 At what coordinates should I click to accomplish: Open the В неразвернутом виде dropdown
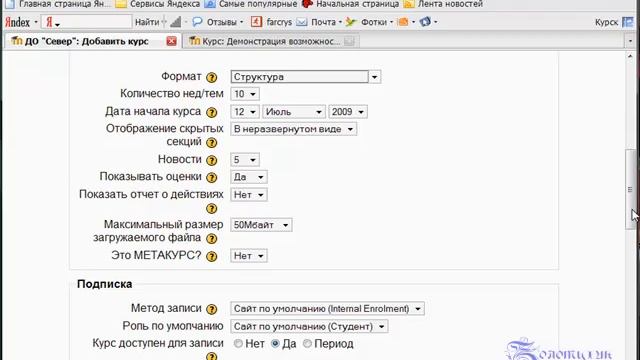293,129
